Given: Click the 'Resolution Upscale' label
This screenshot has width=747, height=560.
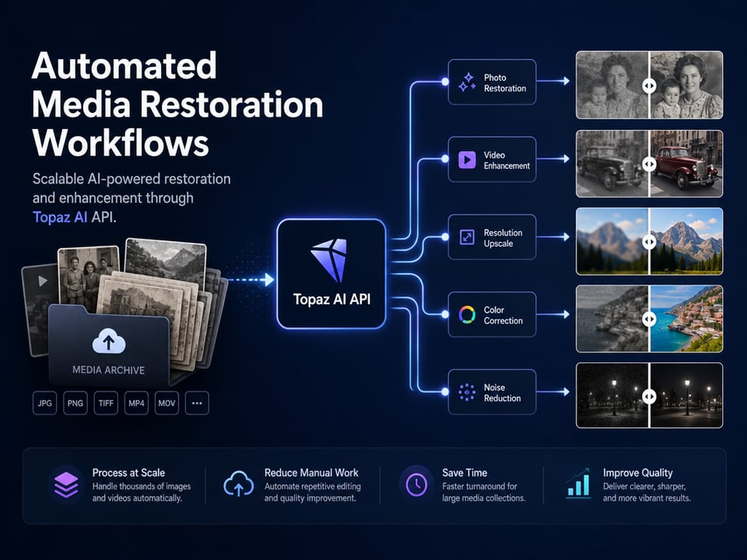Looking at the screenshot, I should point(503,238).
